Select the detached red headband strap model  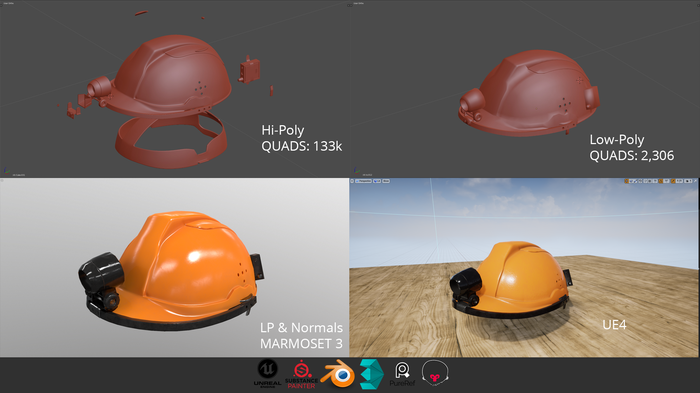(172, 141)
